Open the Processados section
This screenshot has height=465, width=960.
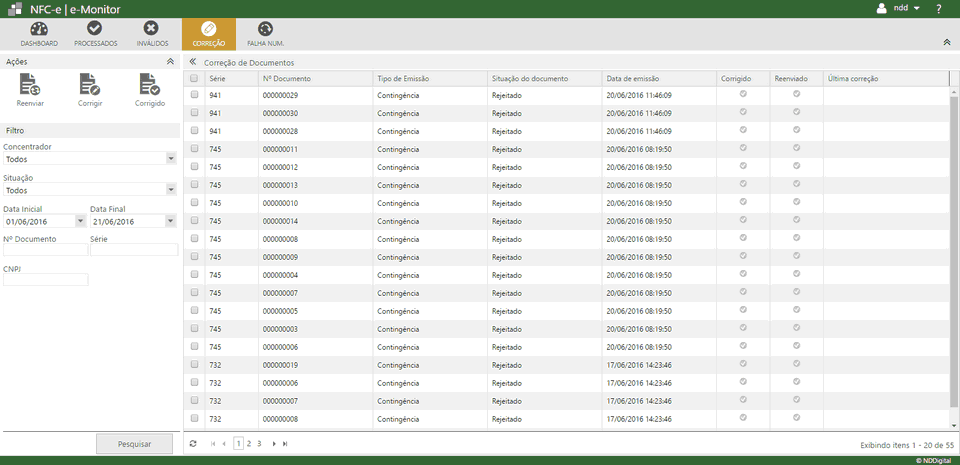(x=95, y=34)
